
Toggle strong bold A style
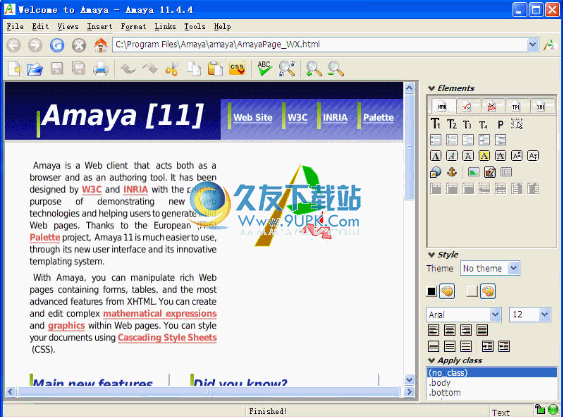[436, 156]
